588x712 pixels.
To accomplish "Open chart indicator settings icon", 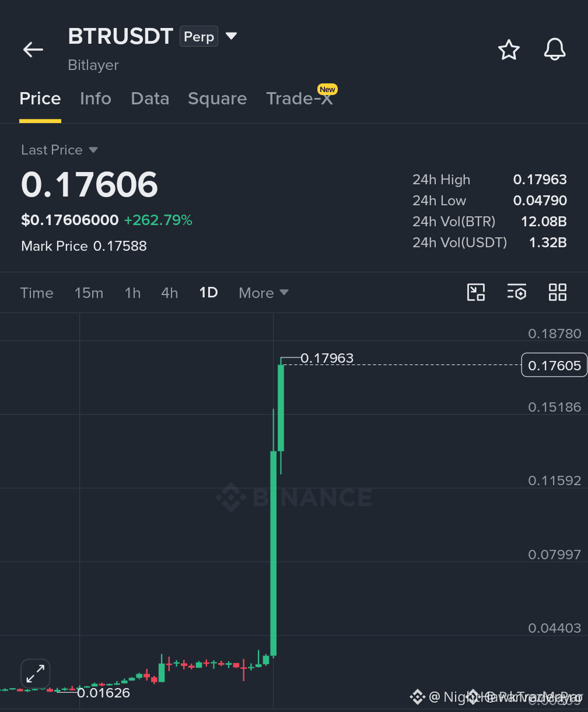I will tap(517, 292).
